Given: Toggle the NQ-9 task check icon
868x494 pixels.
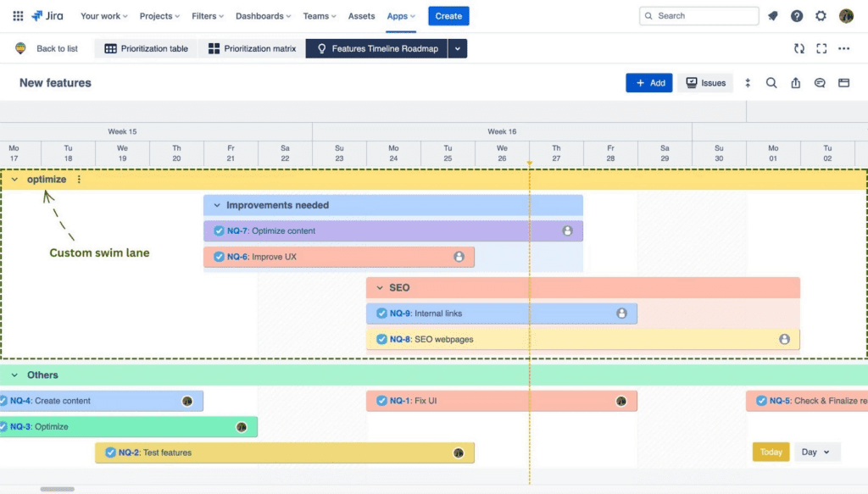Looking at the screenshot, I should (381, 314).
